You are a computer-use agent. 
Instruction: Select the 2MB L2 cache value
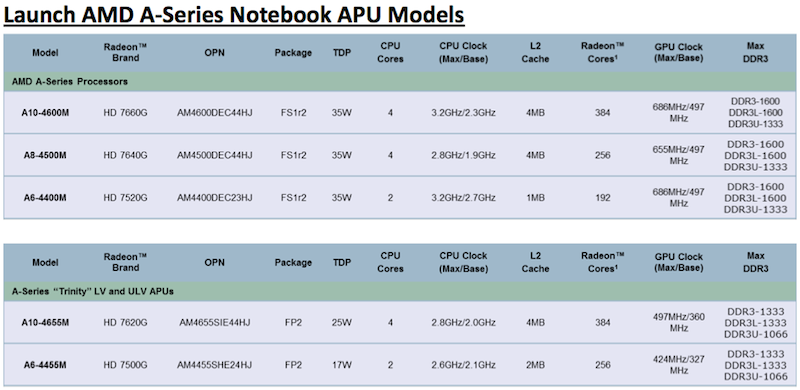click(535, 365)
